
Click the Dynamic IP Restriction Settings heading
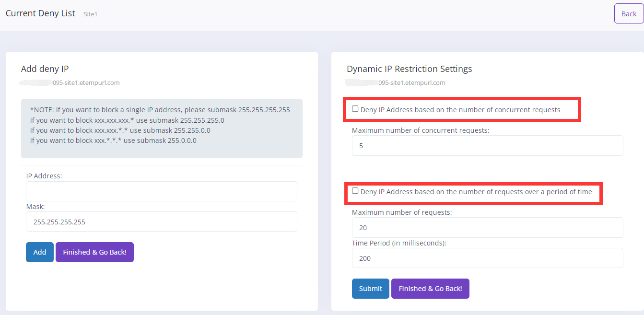pyautogui.click(x=409, y=69)
